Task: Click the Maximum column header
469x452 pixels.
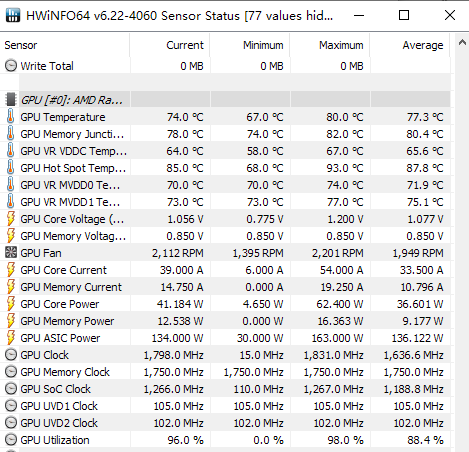Action: [x=330, y=45]
